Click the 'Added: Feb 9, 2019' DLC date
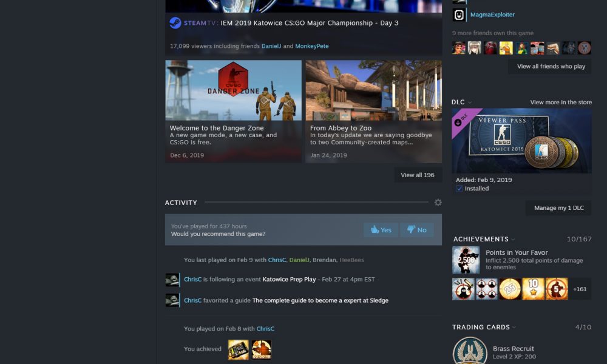The height and width of the screenshot is (364, 607). click(484, 180)
